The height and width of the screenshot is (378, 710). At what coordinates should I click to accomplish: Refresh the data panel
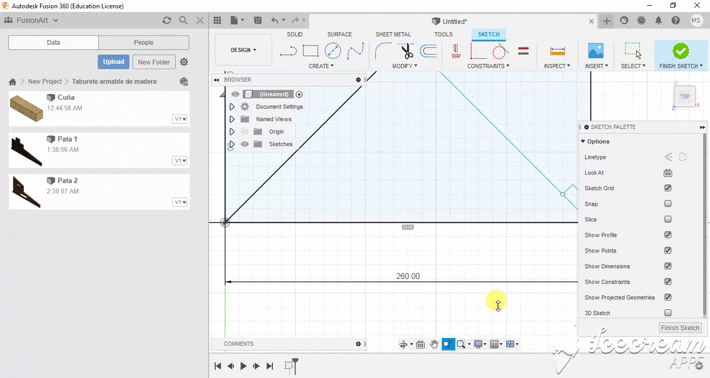167,20
